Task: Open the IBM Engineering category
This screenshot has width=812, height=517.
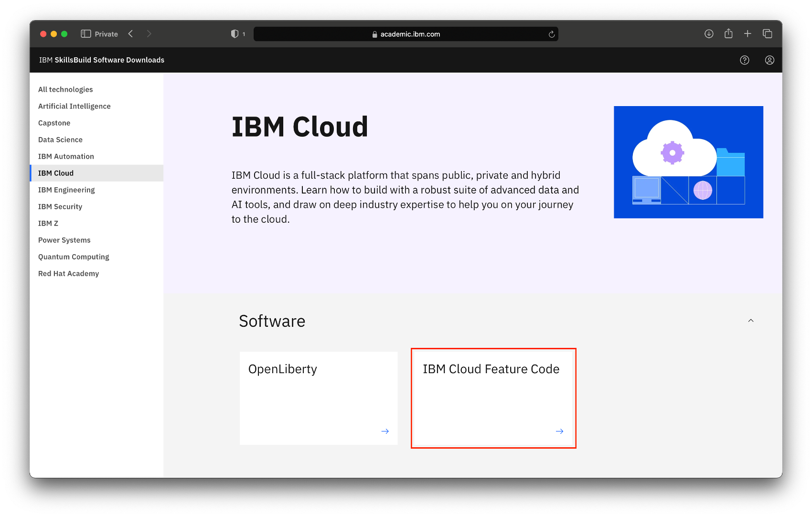Action: pyautogui.click(x=96, y=190)
